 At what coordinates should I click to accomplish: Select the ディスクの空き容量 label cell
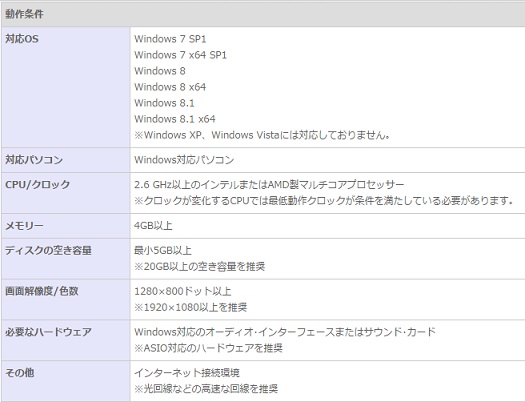(x=66, y=258)
